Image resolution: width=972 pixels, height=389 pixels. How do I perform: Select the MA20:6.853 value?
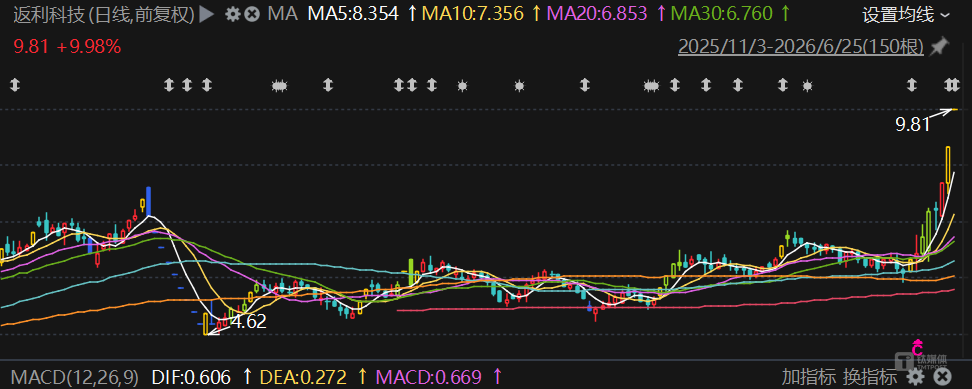598,14
